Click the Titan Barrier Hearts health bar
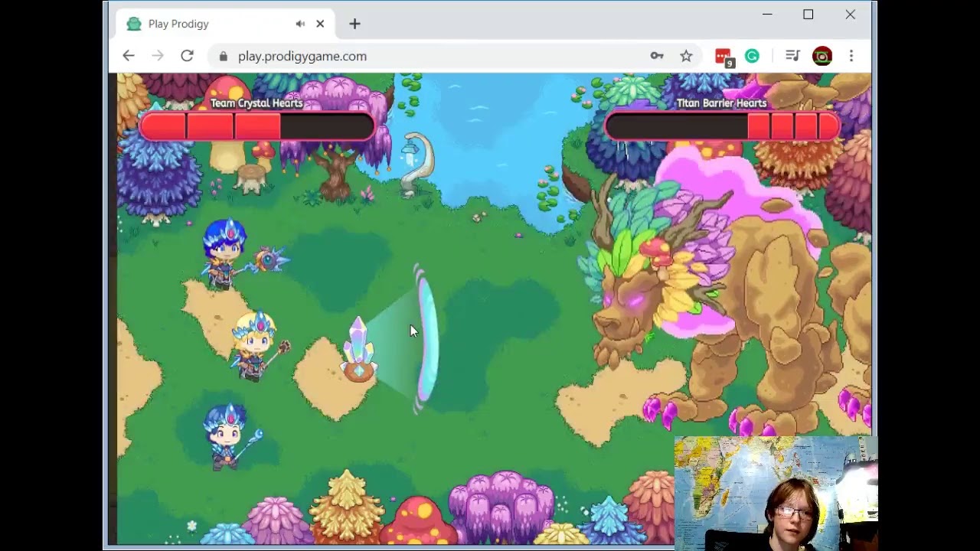Image resolution: width=980 pixels, height=551 pixels. (721, 126)
